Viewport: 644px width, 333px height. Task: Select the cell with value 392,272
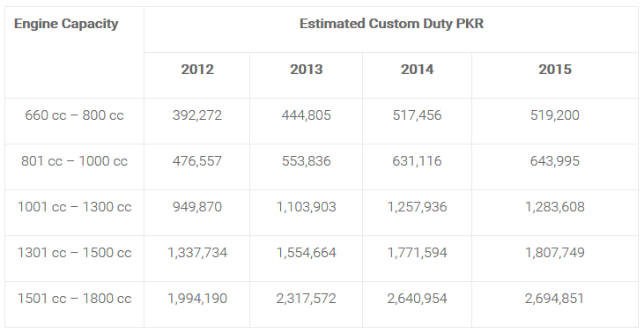tap(197, 115)
